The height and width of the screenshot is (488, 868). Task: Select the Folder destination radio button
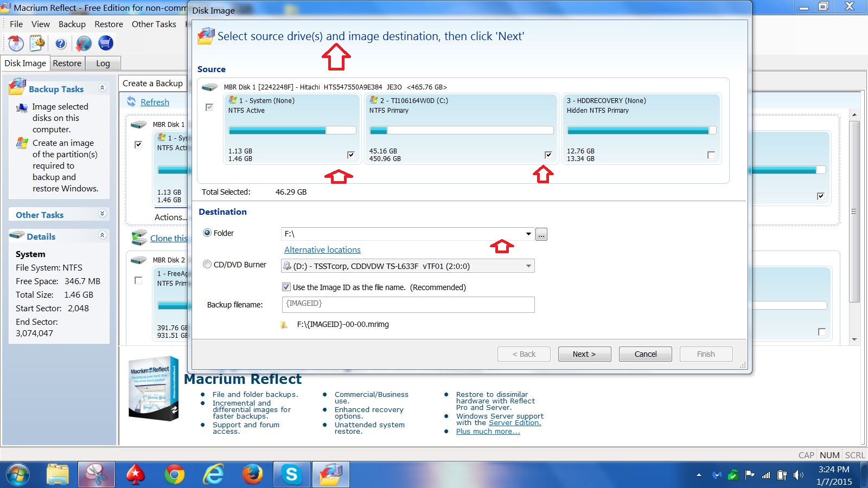point(207,233)
